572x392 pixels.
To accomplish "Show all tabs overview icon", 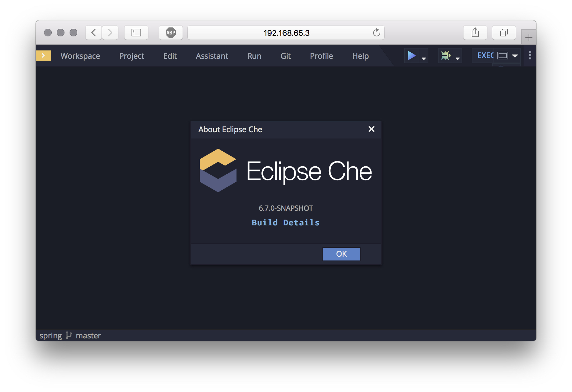I will coord(504,33).
